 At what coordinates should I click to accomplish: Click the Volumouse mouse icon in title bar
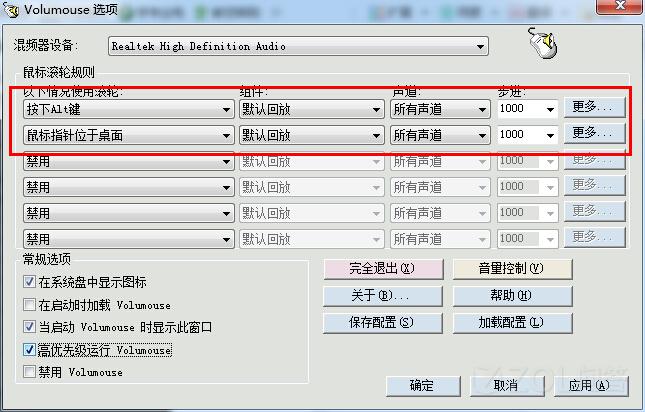coord(11,10)
